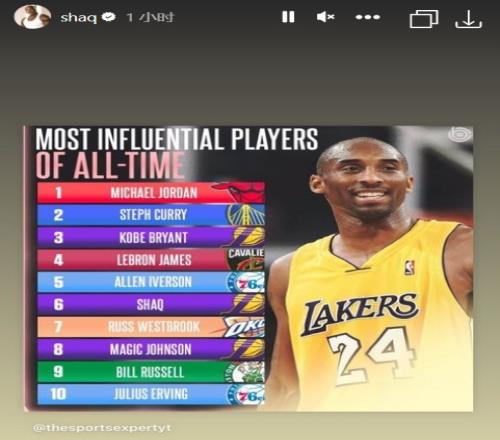Click the Russ Westbrook row
The image size is (500, 440).
[151, 327]
